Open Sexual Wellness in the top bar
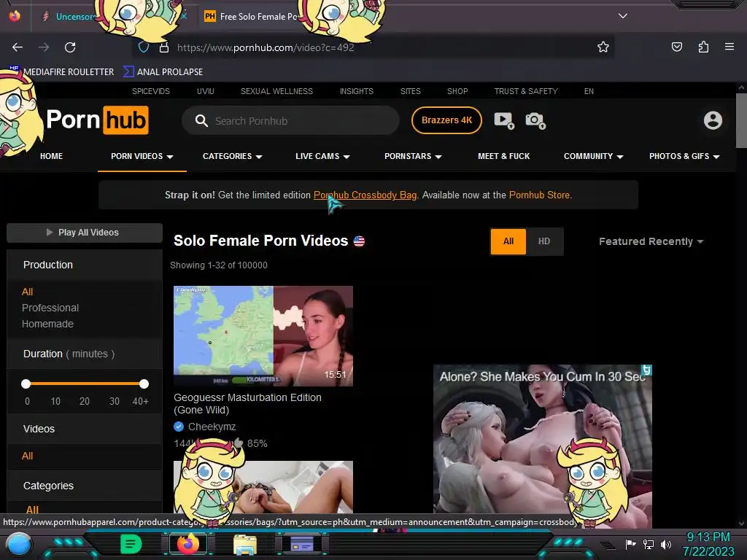The height and width of the screenshot is (560, 747). (276, 91)
